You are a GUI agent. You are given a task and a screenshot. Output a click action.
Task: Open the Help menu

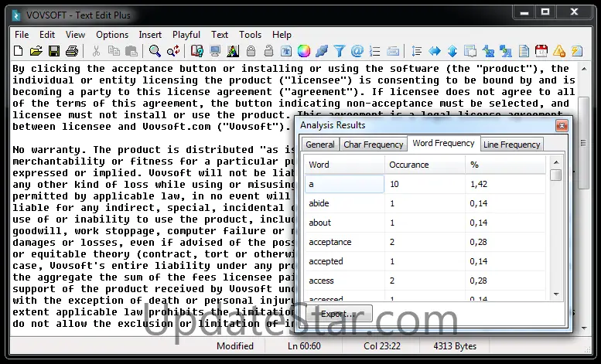(x=282, y=35)
